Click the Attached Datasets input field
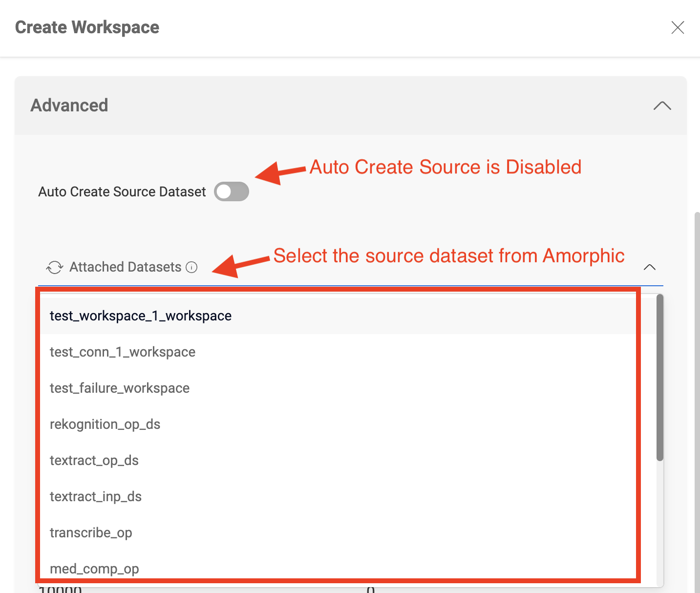700x593 pixels. 351,267
